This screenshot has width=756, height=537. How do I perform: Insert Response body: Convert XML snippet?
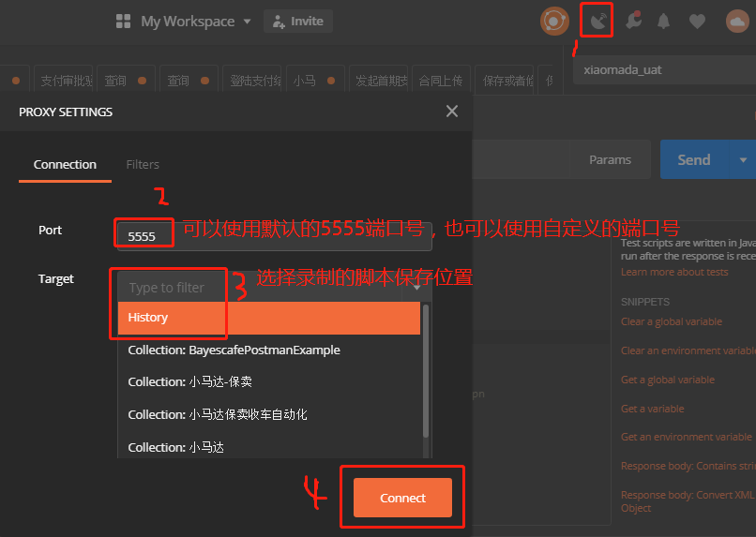click(688, 500)
